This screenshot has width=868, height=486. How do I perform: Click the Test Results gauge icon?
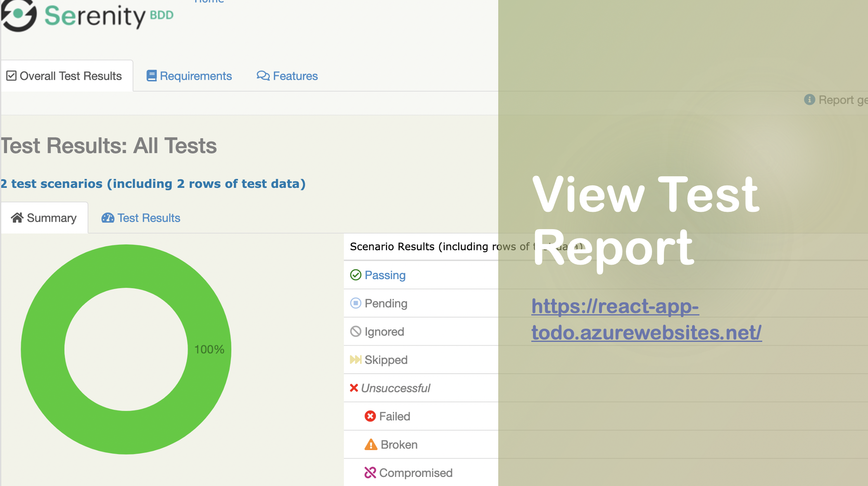107,218
